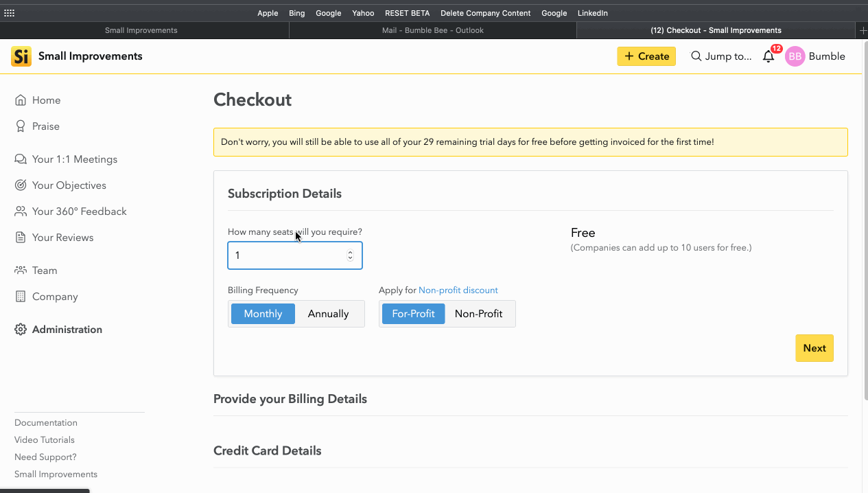Open the Video Tutorials link
This screenshot has width=868, height=493.
point(45,440)
